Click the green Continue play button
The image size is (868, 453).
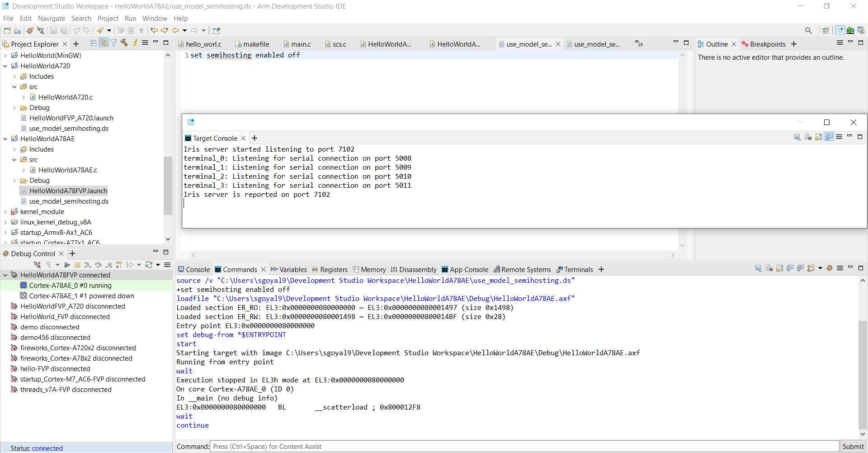click(x=67, y=265)
